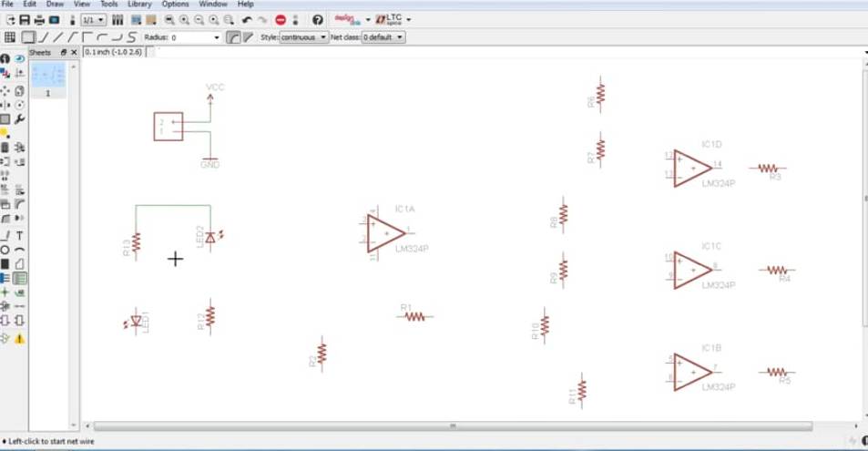Select the Move tool
This screenshot has height=451, width=868.
coord(5,90)
